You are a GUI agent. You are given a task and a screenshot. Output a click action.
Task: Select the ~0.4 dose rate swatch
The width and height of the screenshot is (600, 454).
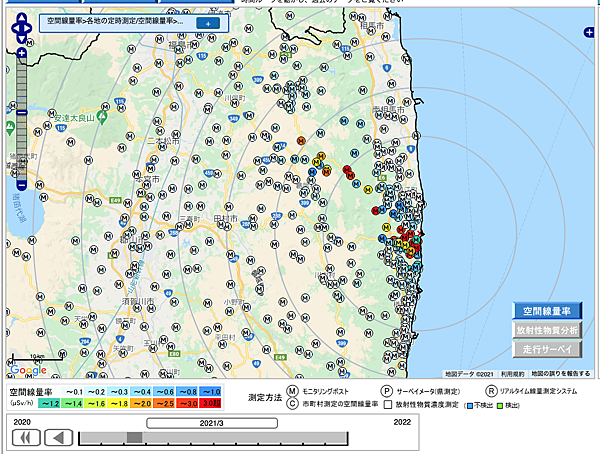click(141, 392)
